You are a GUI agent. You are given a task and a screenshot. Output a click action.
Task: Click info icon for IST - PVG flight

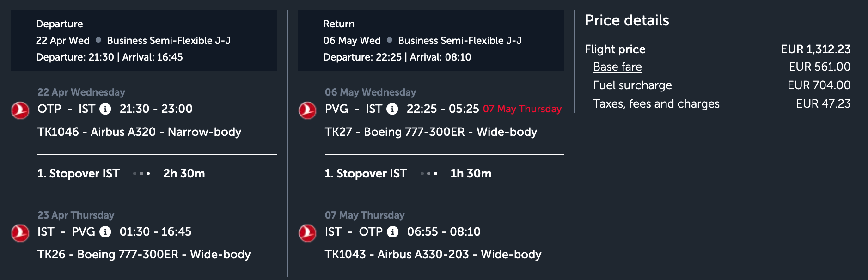(x=105, y=232)
